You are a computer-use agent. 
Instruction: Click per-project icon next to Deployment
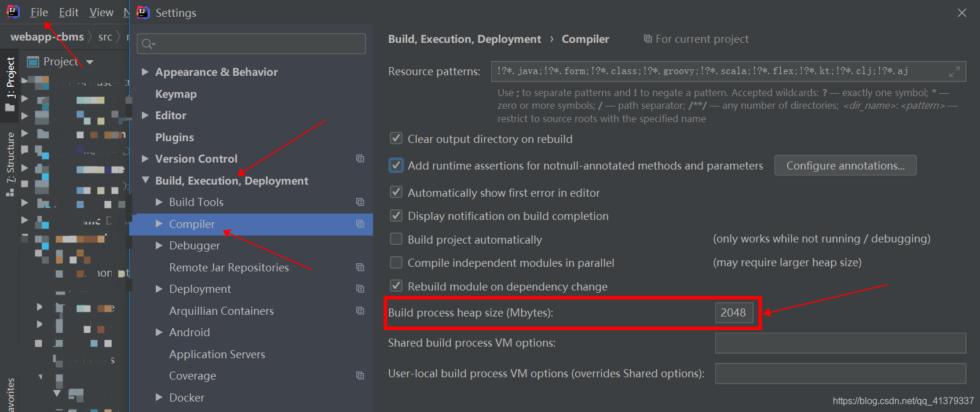click(360, 289)
